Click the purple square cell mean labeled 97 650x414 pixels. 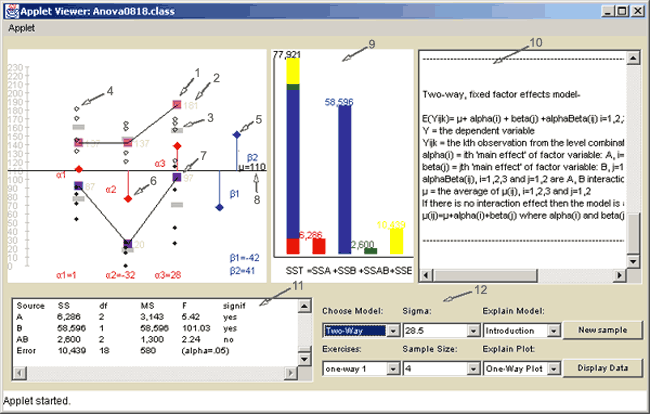[177, 178]
